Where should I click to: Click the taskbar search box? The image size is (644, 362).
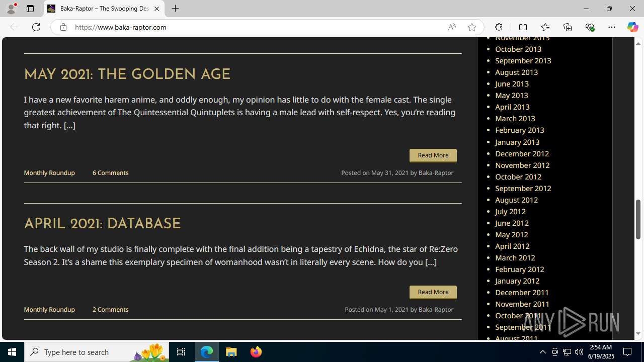[97, 352]
